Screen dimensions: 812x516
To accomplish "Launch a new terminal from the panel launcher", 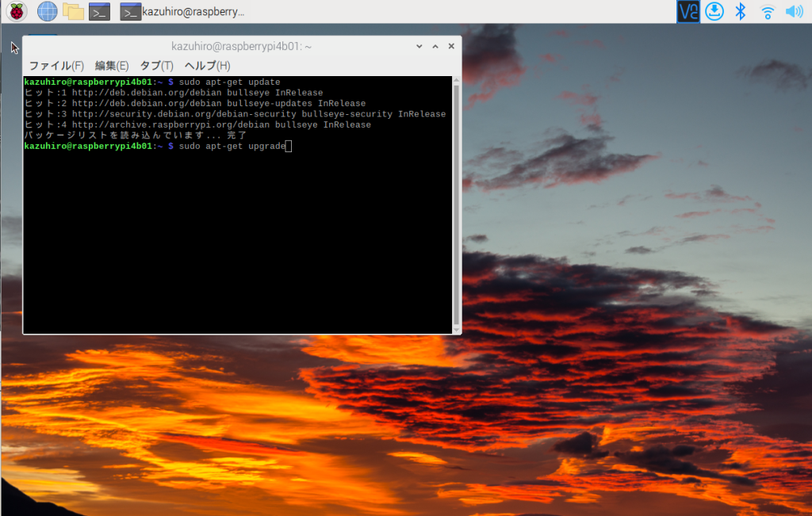I will pyautogui.click(x=99, y=11).
